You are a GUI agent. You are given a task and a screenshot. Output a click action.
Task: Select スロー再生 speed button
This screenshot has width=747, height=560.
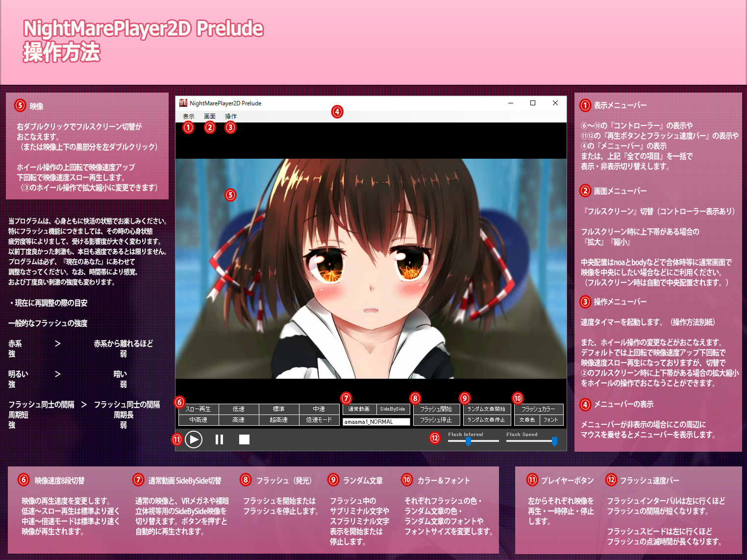(199, 409)
